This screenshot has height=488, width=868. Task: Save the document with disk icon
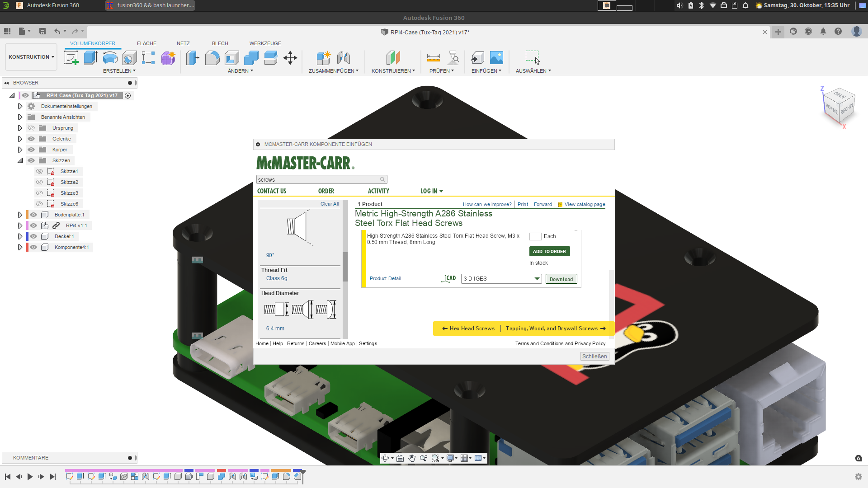[42, 31]
